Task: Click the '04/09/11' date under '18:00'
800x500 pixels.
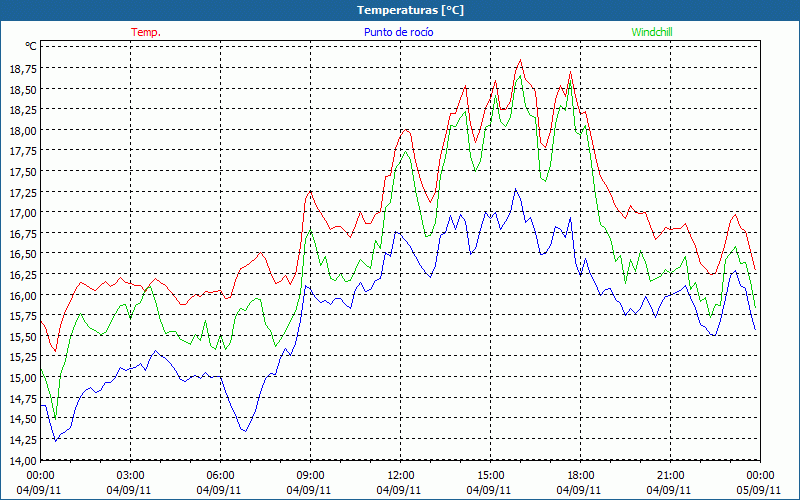Action: tap(579, 490)
